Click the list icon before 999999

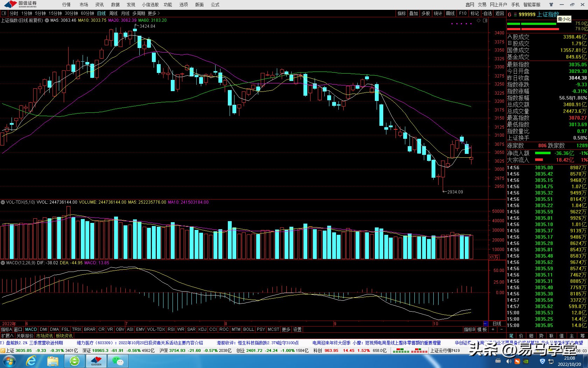(515, 14)
